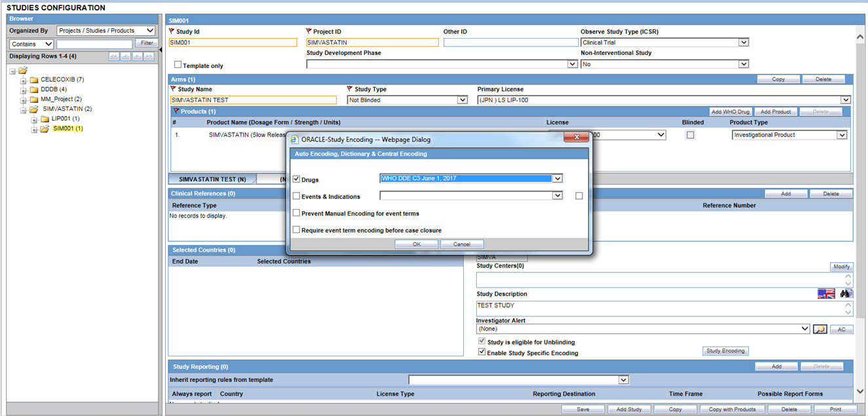Click the CELECOXIB folder icon
The width and height of the screenshot is (868, 416).
pos(34,80)
